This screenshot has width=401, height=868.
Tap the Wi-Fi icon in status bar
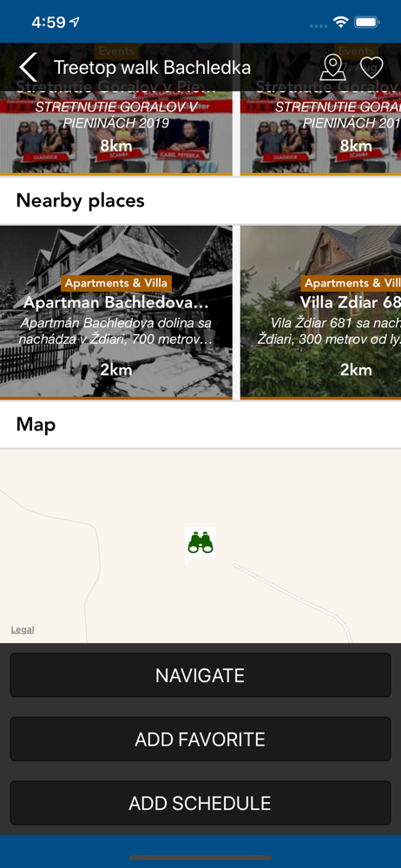pos(340,23)
